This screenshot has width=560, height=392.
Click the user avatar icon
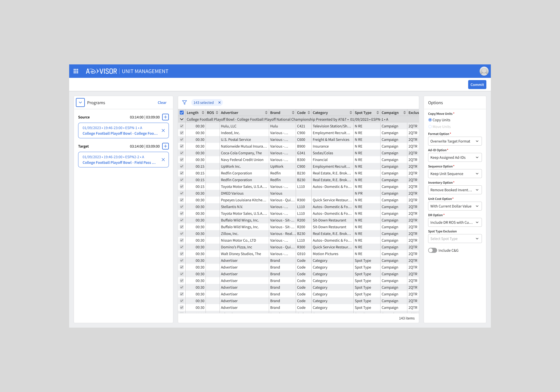click(484, 71)
